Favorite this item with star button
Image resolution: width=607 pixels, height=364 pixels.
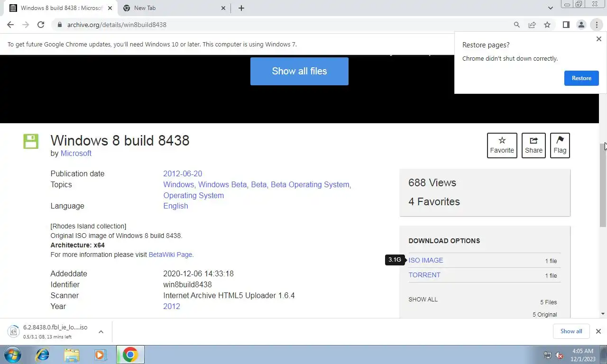click(502, 145)
